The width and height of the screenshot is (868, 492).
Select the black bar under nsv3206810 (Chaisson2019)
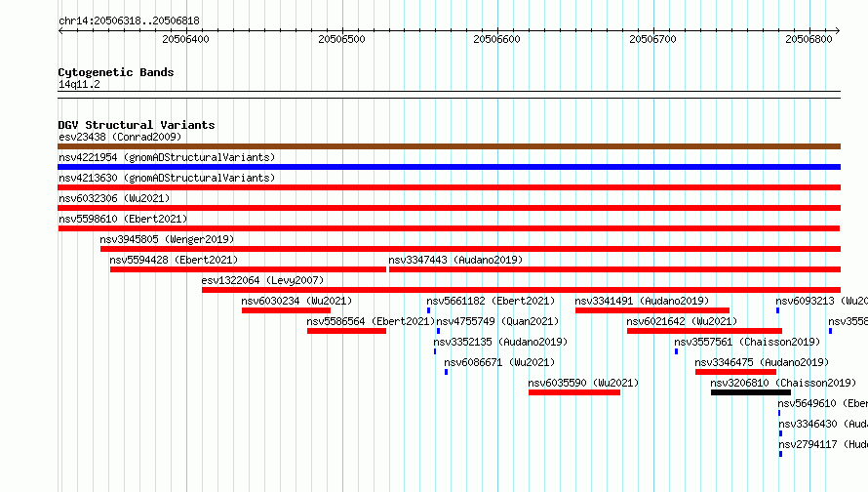(751, 392)
